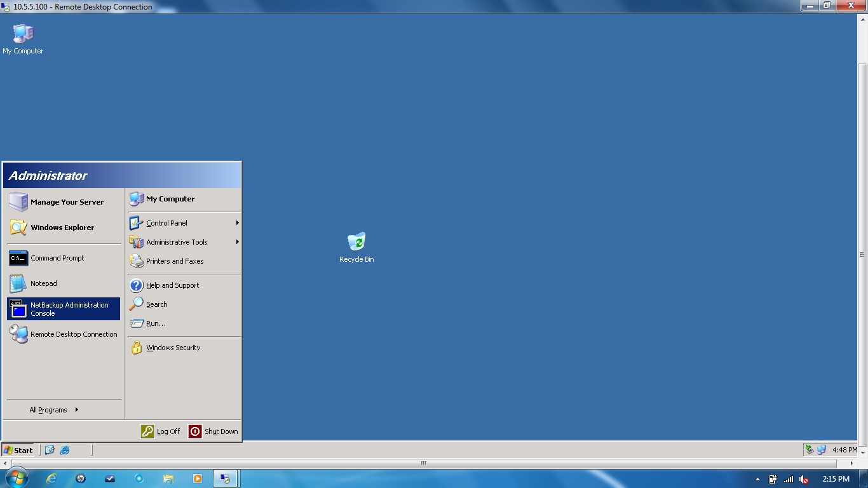Launch Internet Explorer from remote quick launch
The height and width of the screenshot is (488, 868).
[x=65, y=450]
